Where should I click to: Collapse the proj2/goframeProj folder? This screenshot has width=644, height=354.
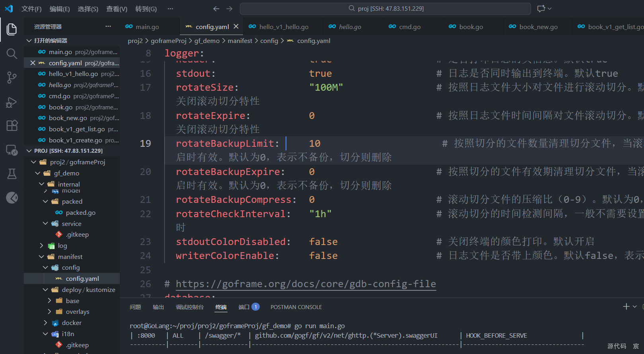click(33, 162)
